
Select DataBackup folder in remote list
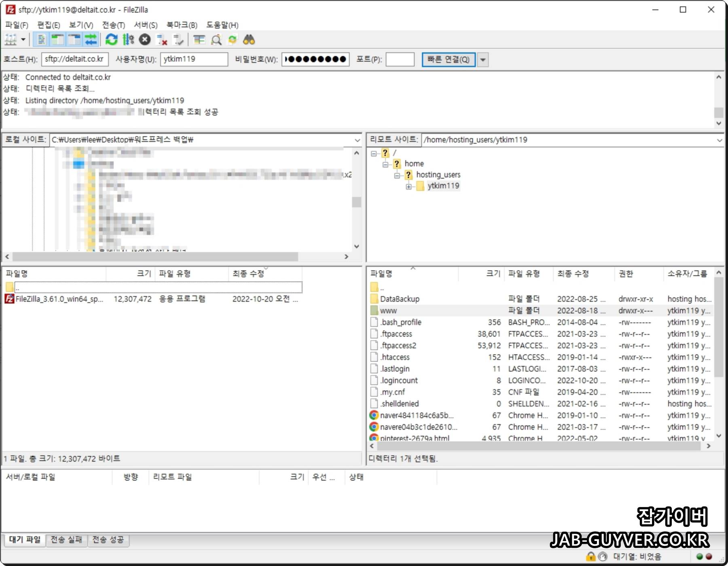coord(400,299)
